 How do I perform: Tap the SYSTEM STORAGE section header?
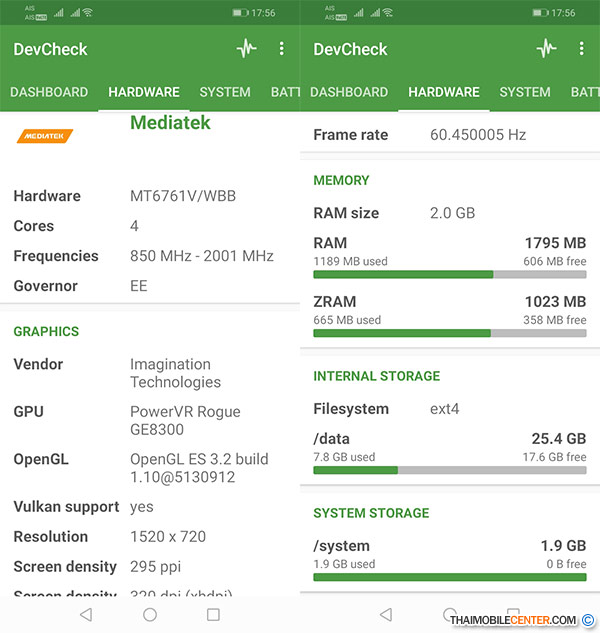coord(371,513)
